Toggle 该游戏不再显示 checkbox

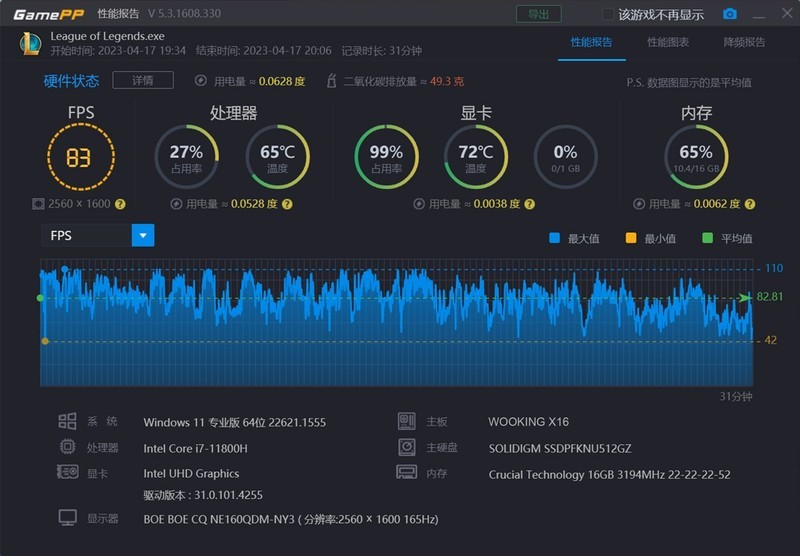coord(608,14)
